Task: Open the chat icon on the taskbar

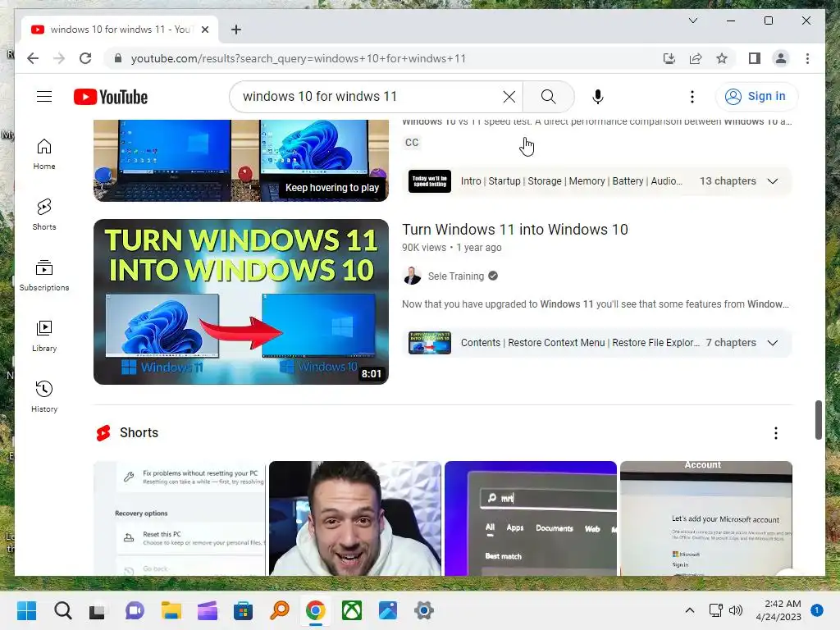Action: coord(135,610)
